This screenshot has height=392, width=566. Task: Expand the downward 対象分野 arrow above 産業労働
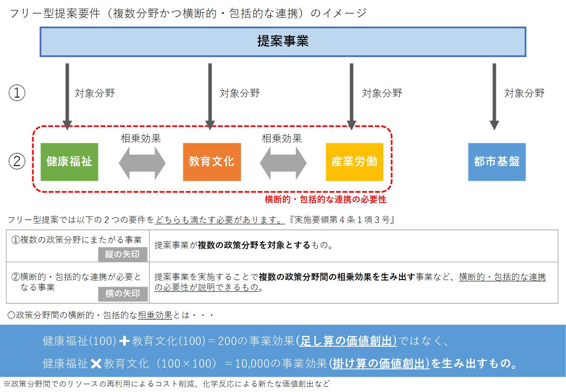351,94
